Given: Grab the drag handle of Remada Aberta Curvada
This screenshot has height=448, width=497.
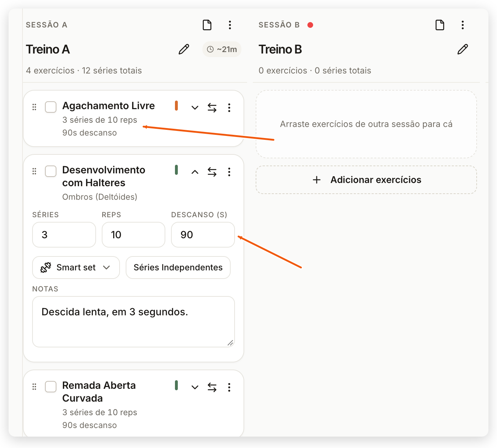Looking at the screenshot, I should pos(34,387).
